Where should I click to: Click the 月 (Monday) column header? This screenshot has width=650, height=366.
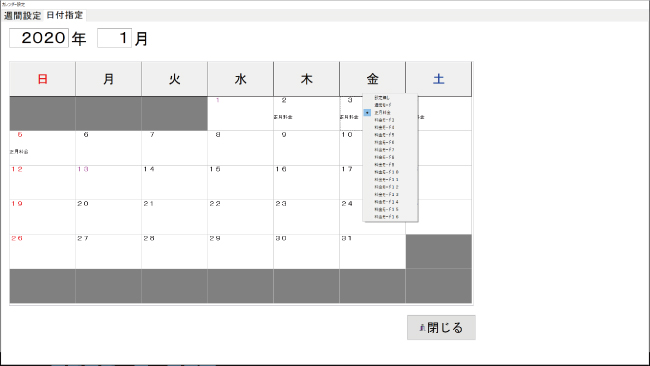(x=108, y=79)
